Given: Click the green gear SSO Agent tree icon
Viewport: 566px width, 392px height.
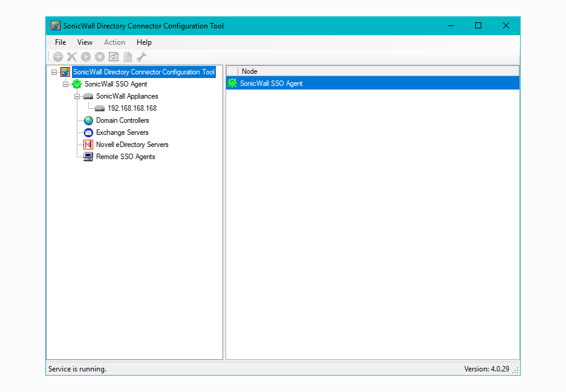Looking at the screenshot, I should coord(77,84).
